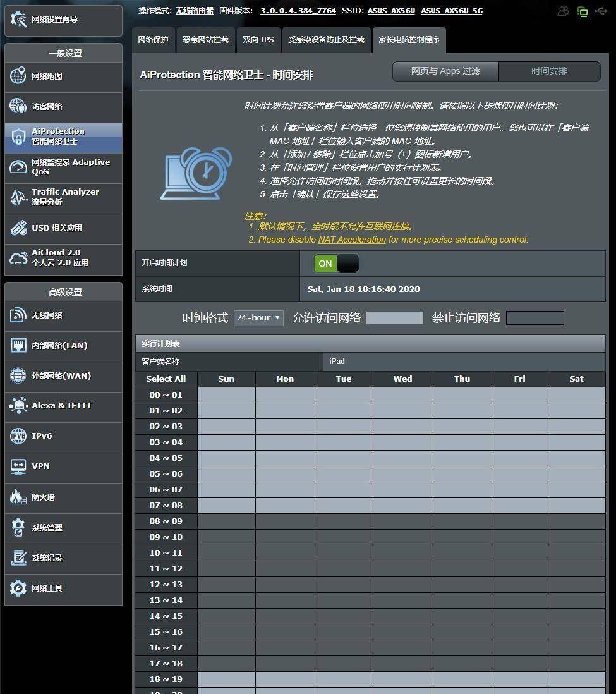Viewport: 616px width, 694px height.
Task: Enable the Wed 10 ~ 11 time slot
Action: coord(402,553)
